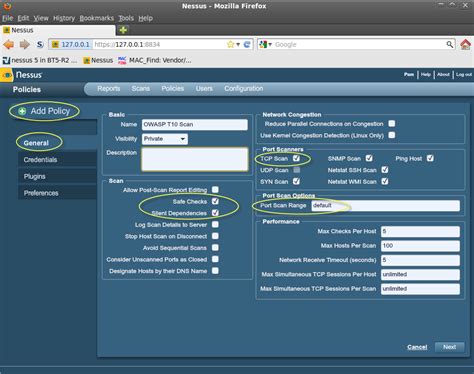Click the Network Receive Timeout field
Screen dimensions: 474x374
click(x=420, y=260)
